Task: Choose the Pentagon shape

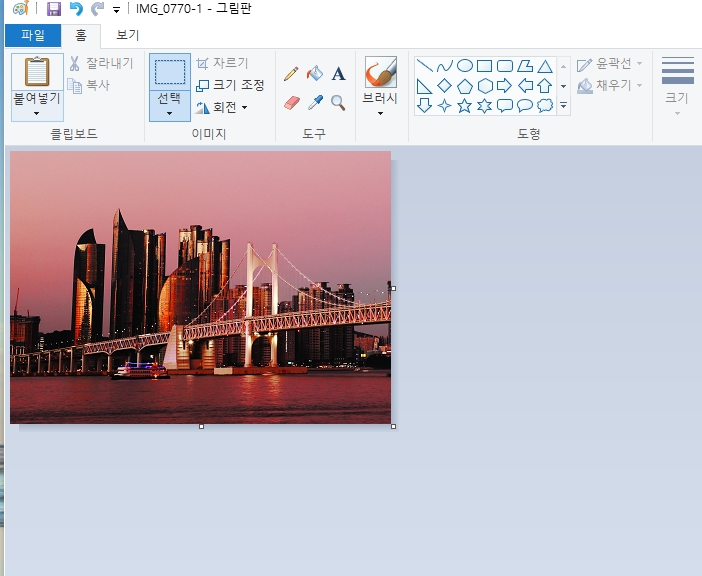Action: coord(465,86)
